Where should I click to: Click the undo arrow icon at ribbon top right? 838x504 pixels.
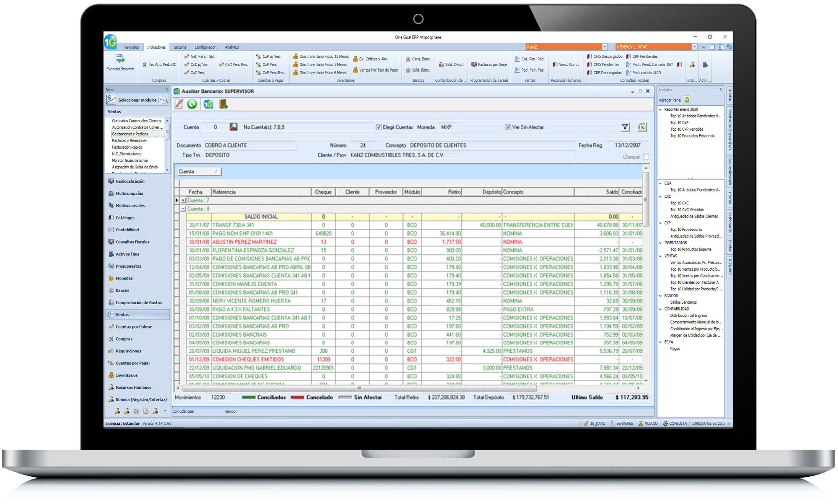[x=729, y=47]
